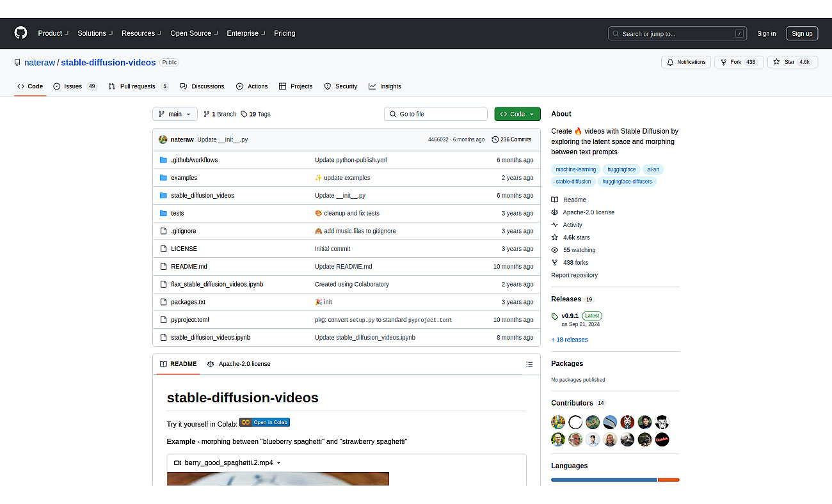This screenshot has width=832, height=504.
Task: Click nateraw avatar in commit row
Action: coord(163,139)
